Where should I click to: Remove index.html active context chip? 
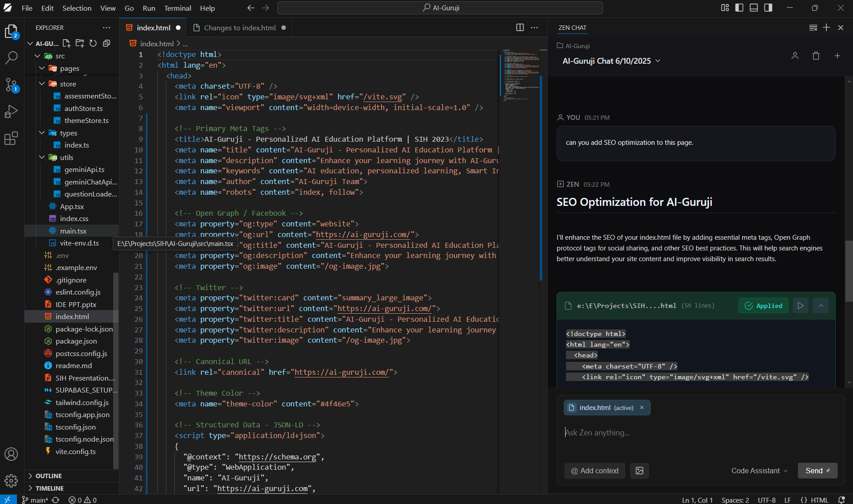(x=642, y=408)
